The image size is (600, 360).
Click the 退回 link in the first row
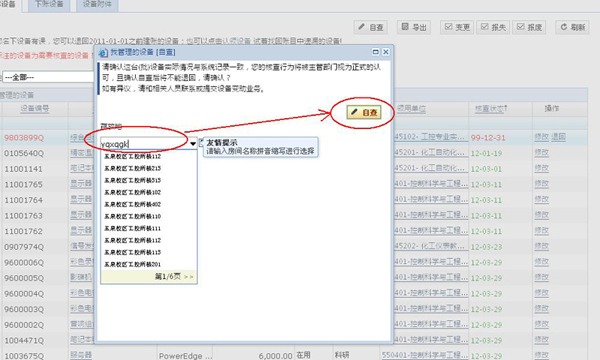click(x=558, y=137)
